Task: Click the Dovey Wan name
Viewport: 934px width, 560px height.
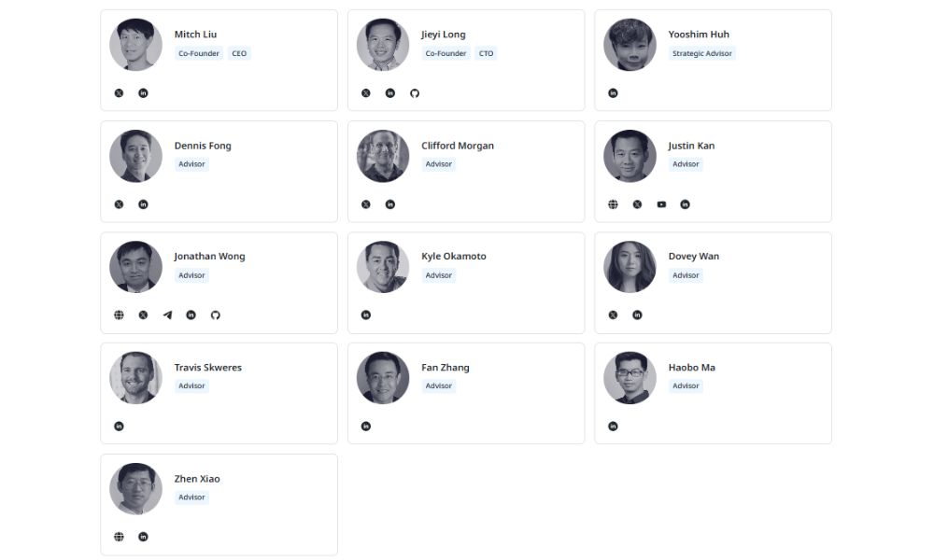Action: [694, 257]
